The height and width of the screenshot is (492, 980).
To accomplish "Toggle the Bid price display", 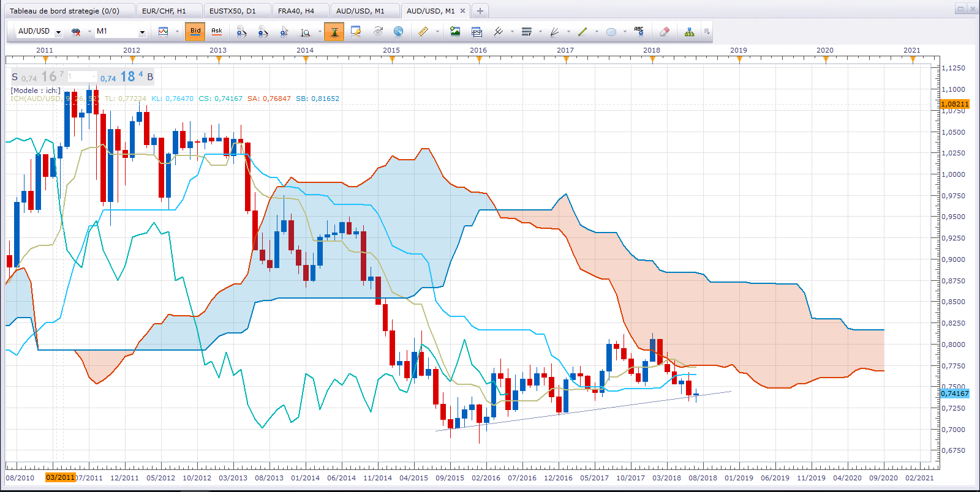I will tap(195, 32).
